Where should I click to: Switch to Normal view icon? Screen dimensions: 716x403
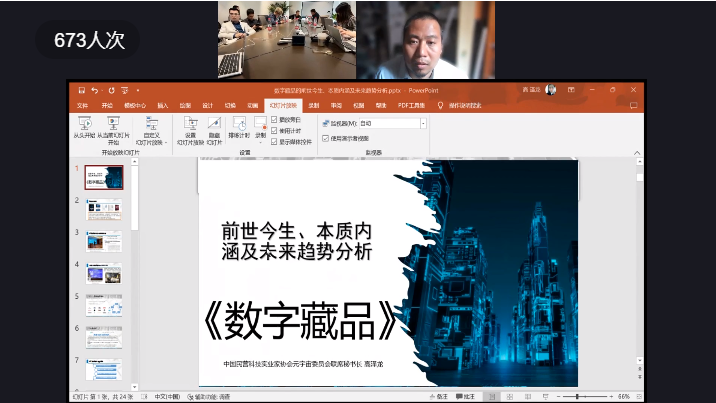pyautogui.click(x=492, y=397)
